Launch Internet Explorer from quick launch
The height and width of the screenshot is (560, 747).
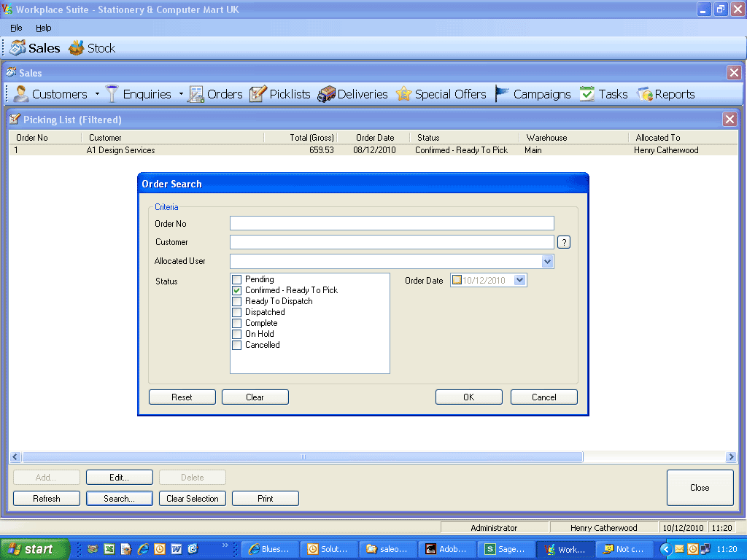tap(143, 549)
